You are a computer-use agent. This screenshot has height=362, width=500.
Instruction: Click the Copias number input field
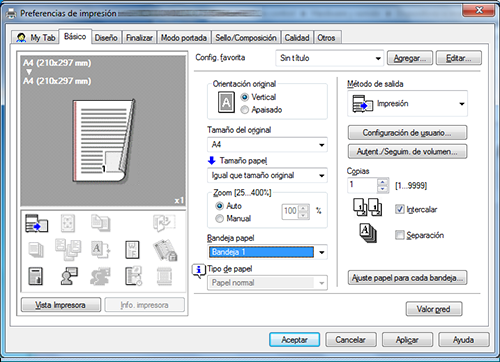(363, 185)
